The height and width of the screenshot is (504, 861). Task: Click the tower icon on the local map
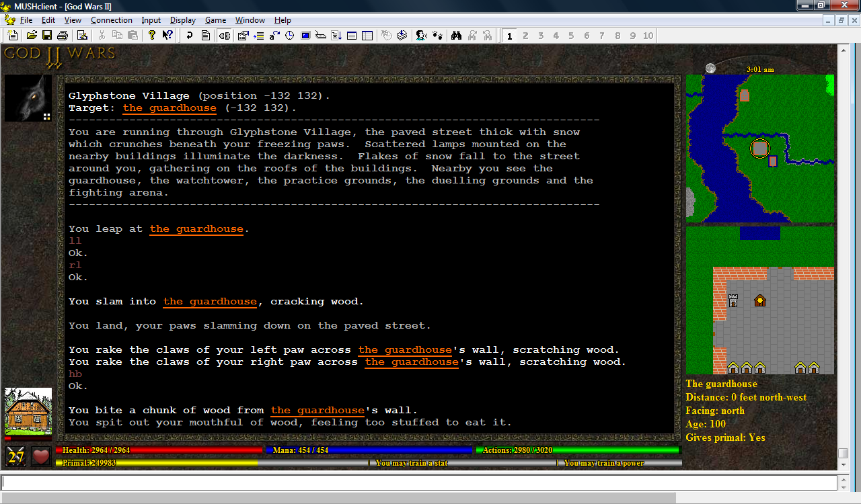pyautogui.click(x=733, y=300)
